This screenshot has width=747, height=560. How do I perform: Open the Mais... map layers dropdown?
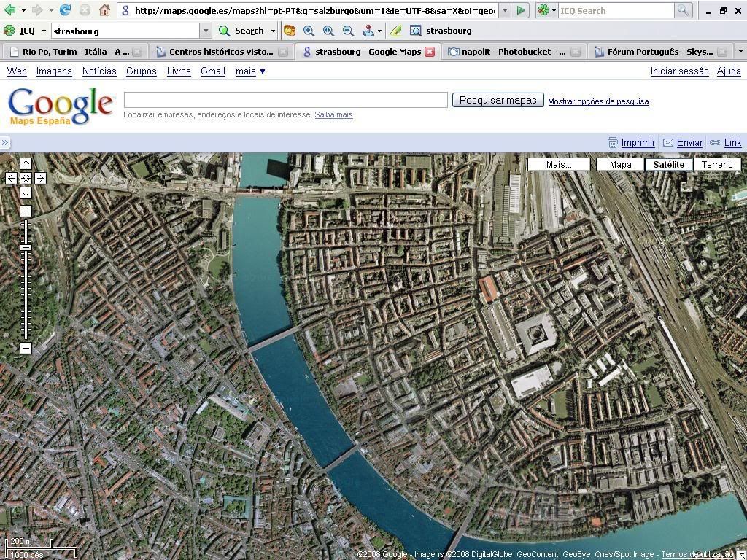coord(559,164)
